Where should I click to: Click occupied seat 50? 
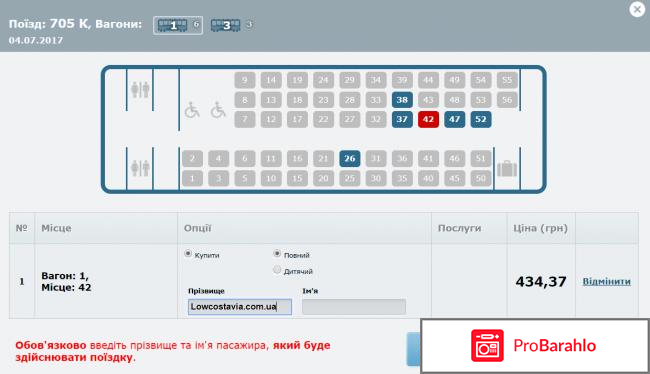[x=481, y=178]
